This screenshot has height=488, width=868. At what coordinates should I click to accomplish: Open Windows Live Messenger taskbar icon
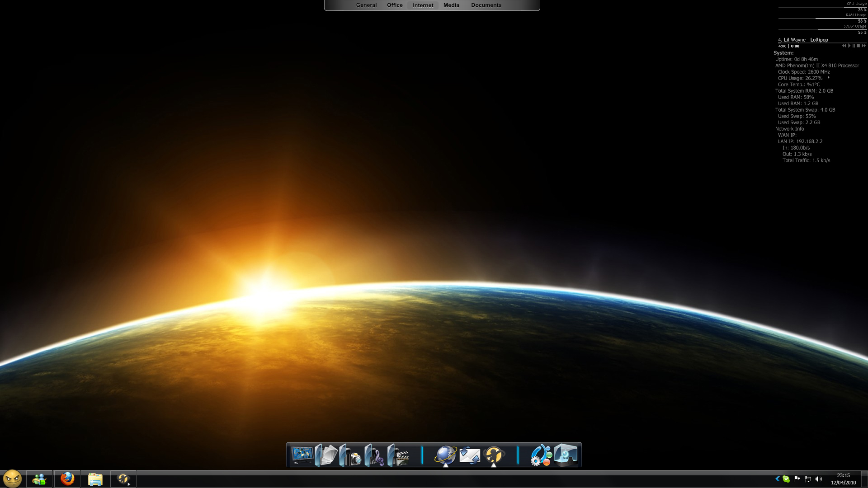click(39, 479)
